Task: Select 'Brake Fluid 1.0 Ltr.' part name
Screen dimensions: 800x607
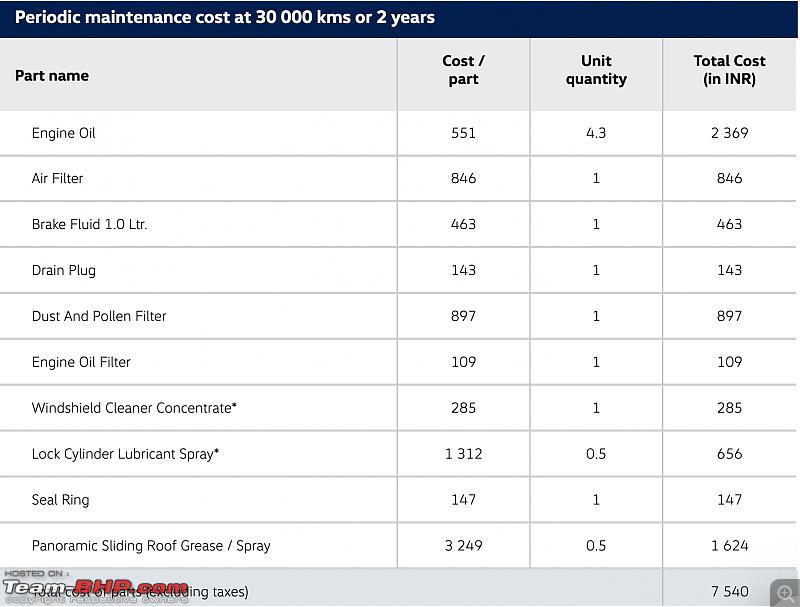Action: (x=89, y=224)
